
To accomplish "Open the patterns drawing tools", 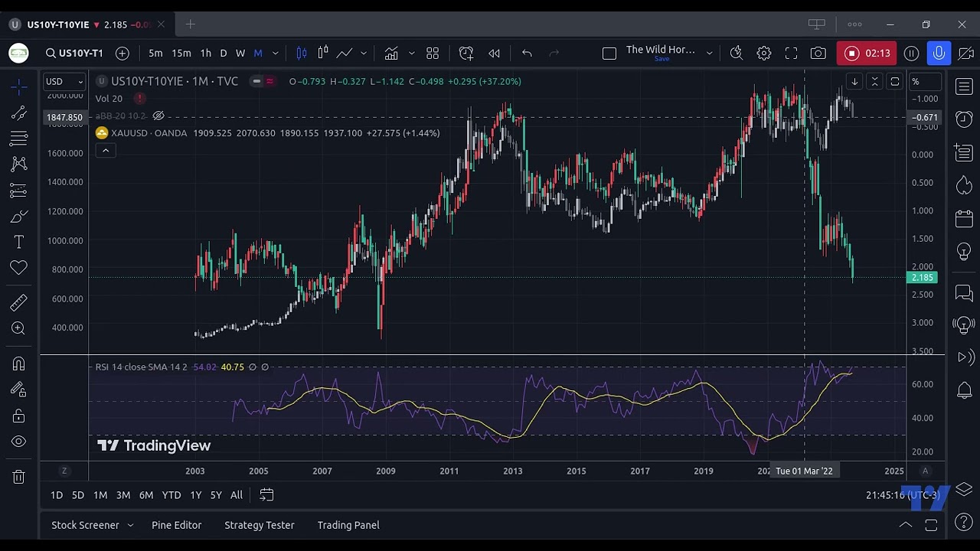I will click(19, 164).
